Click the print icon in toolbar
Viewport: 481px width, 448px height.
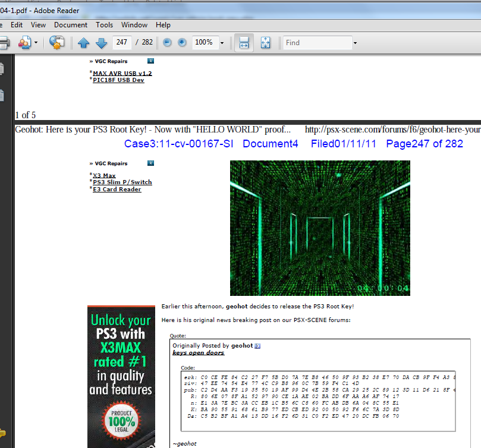click(x=4, y=43)
